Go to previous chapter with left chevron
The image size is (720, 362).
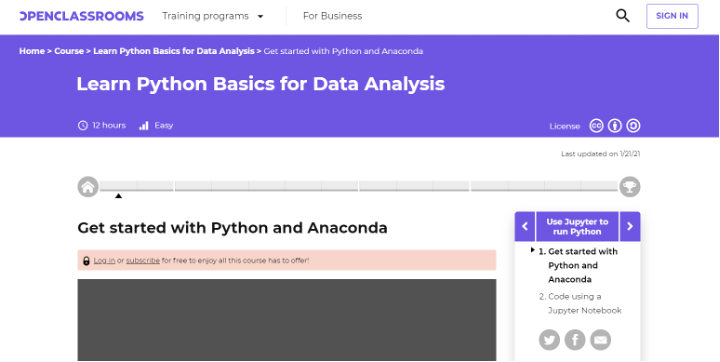pyautogui.click(x=525, y=226)
